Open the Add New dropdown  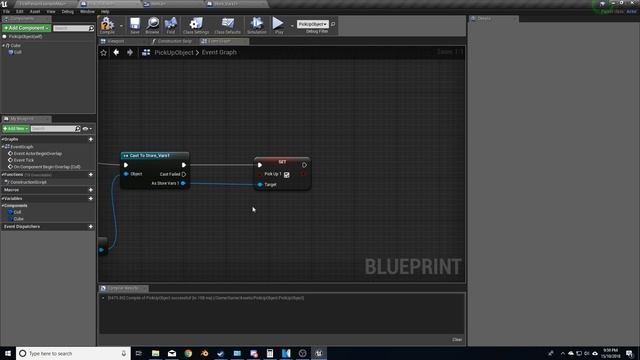pyautogui.click(x=16, y=129)
